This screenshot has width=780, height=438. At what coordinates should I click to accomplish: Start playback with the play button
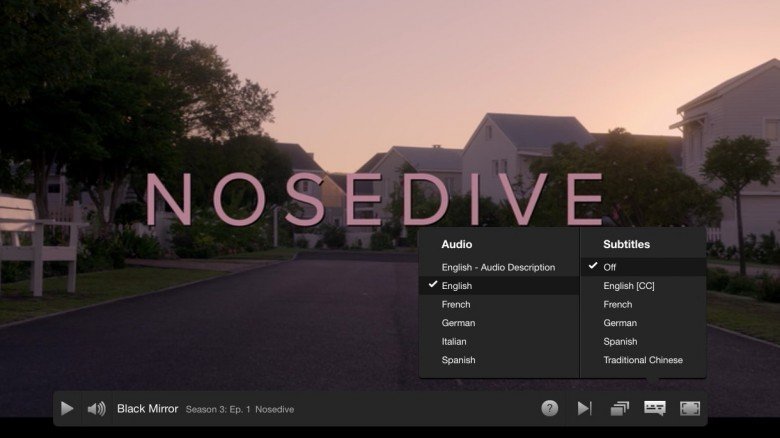67,409
